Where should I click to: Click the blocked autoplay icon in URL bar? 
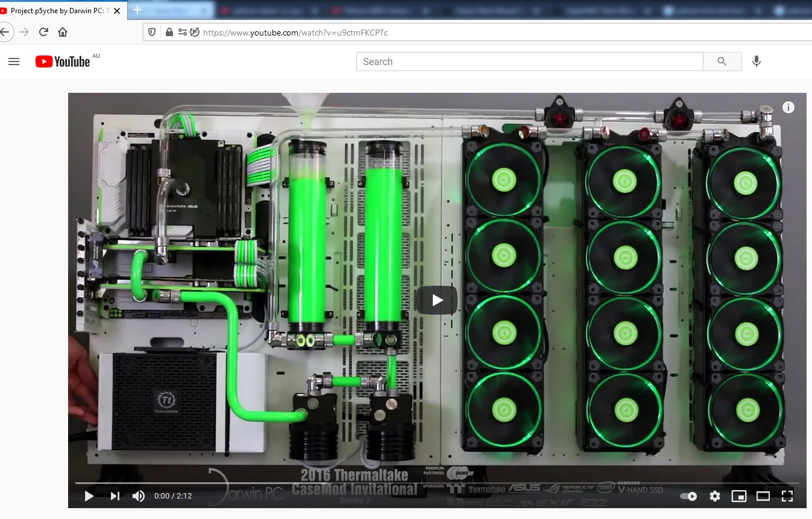click(194, 32)
